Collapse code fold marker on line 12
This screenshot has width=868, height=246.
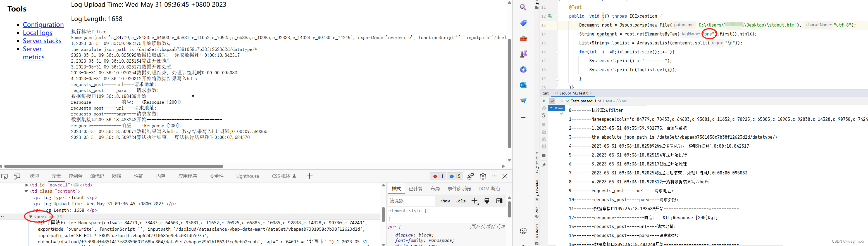[x=557, y=16]
